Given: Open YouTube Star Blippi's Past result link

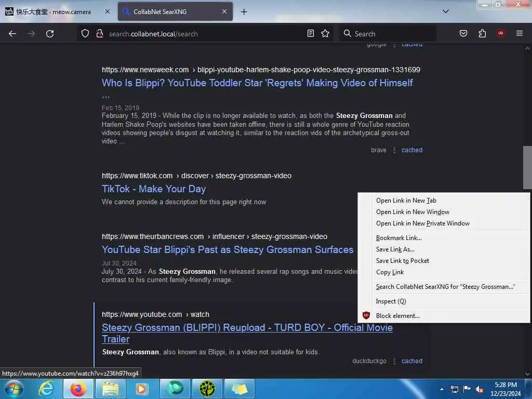Looking at the screenshot, I should pyautogui.click(x=228, y=250).
